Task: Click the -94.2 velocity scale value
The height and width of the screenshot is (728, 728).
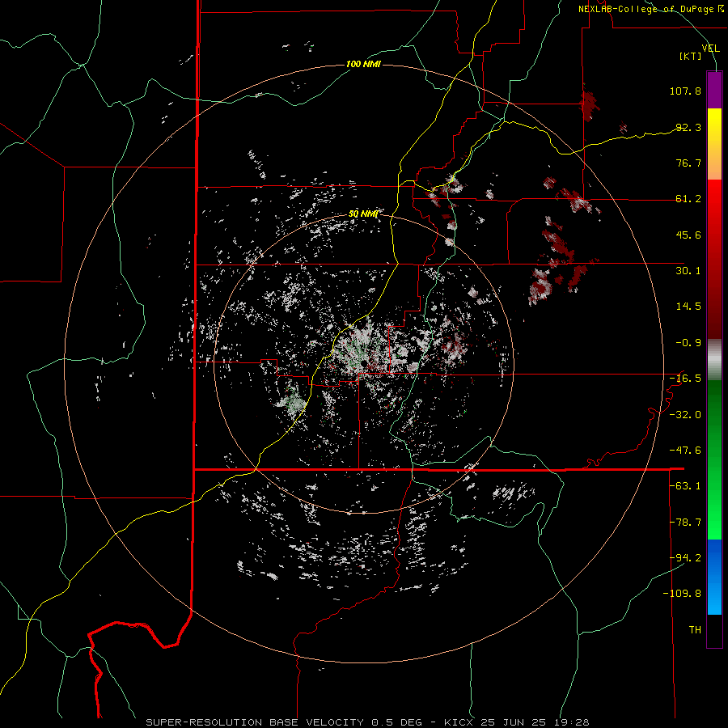Action: (685, 558)
